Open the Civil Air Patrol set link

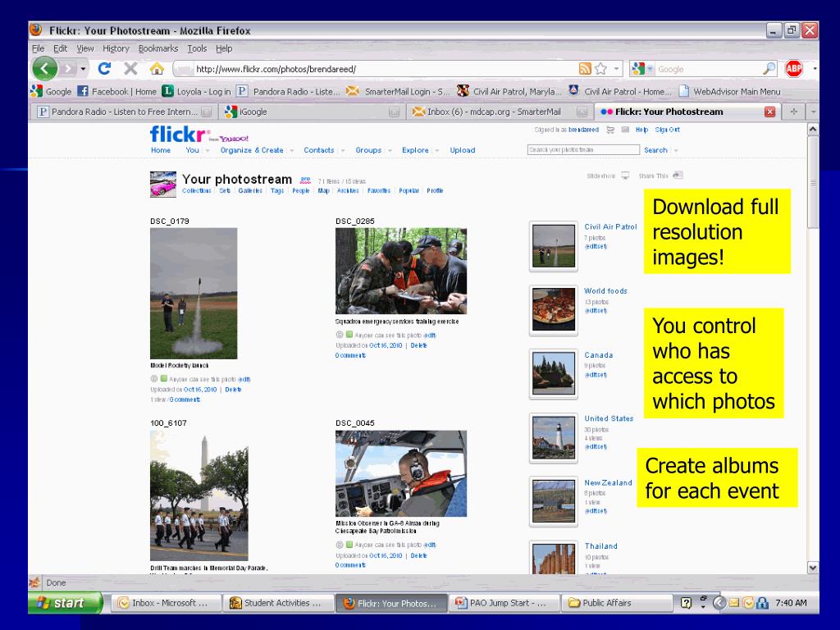tap(610, 226)
